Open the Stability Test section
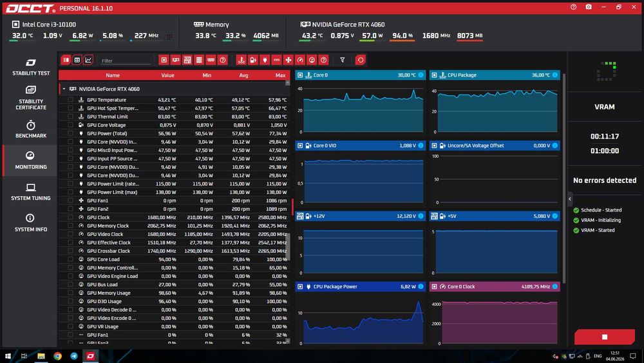Viewport: 644px width, 363px height. (31, 67)
